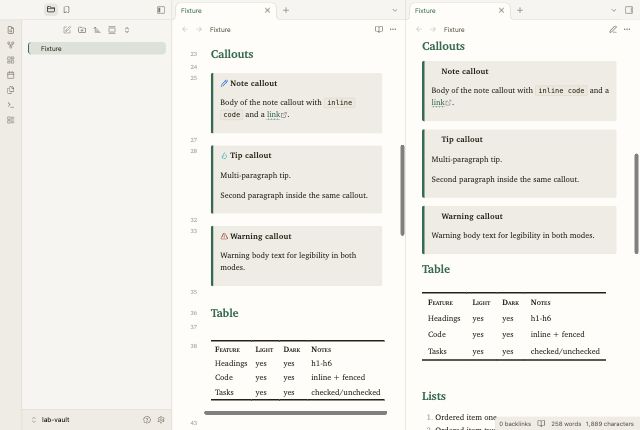Viewport: 640px width, 430px height.
Task: Click the quick switcher file icon in the ribbon
Action: [x=11, y=30]
